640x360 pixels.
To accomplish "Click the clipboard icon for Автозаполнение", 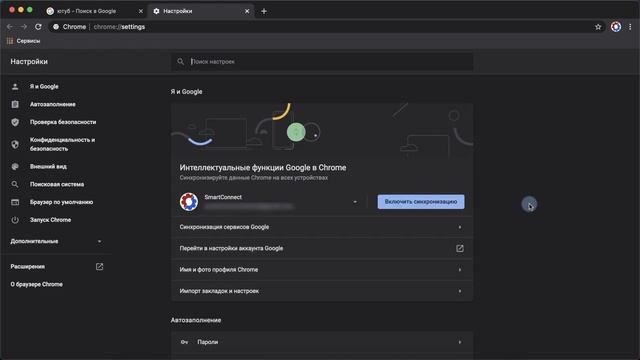I will 15,104.
